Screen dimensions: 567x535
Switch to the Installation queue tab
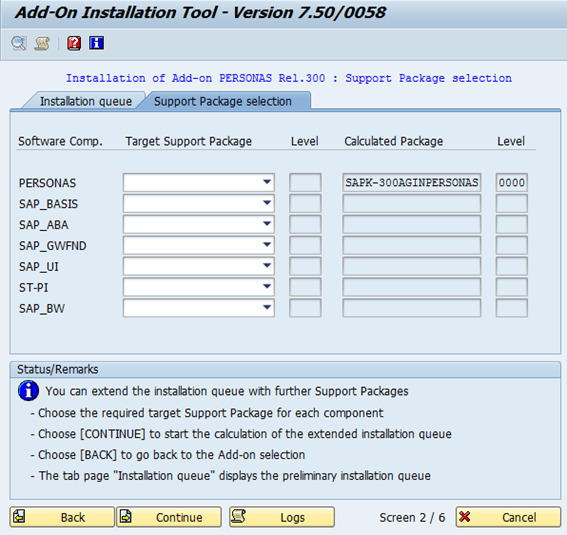click(86, 101)
